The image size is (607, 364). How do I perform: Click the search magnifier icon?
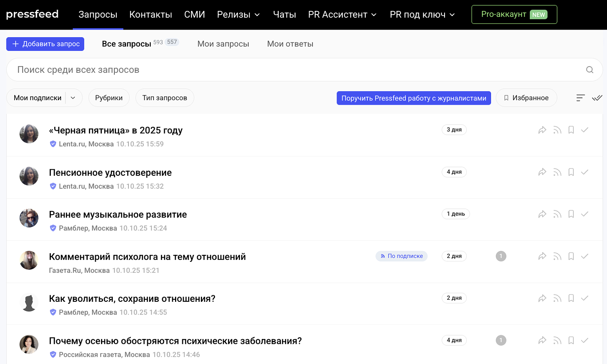click(590, 70)
